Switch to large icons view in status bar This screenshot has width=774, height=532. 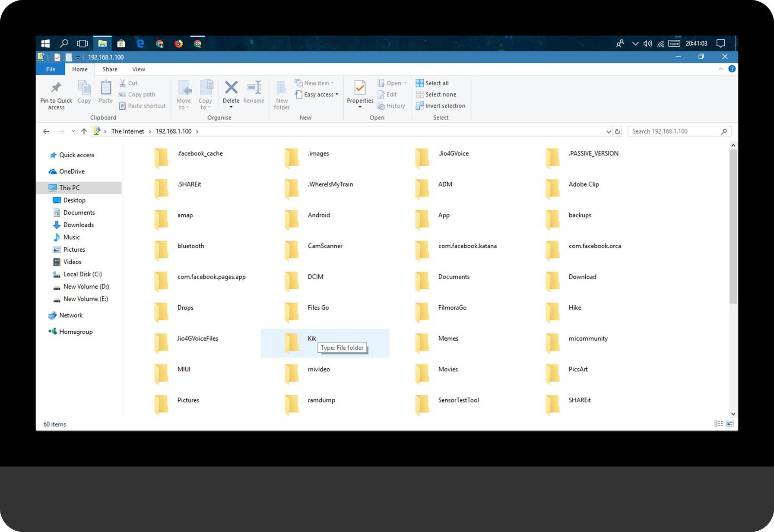point(730,424)
